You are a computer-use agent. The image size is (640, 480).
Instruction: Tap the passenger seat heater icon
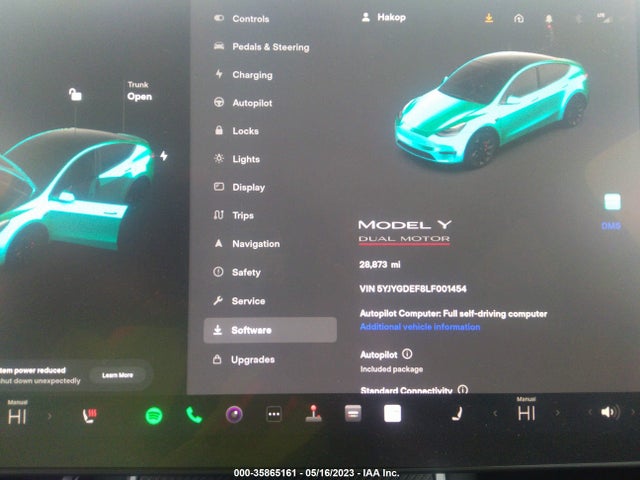457,414
